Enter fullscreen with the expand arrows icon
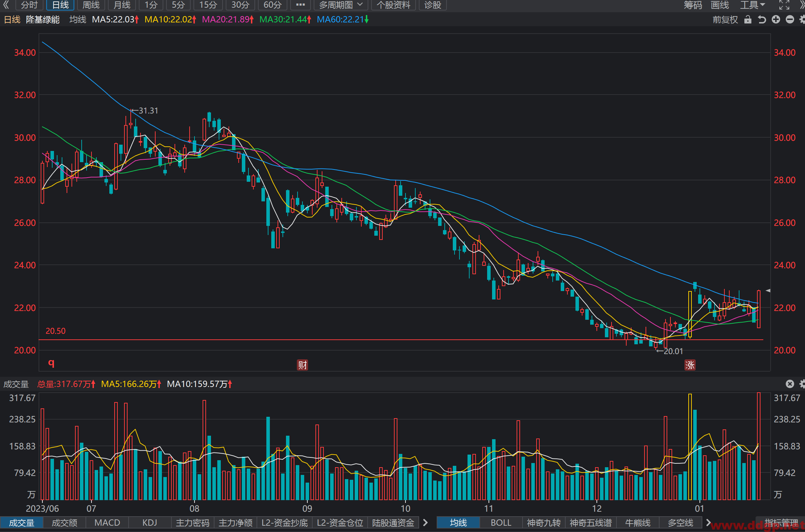This screenshot has height=532, width=805. pyautogui.click(x=784, y=5)
